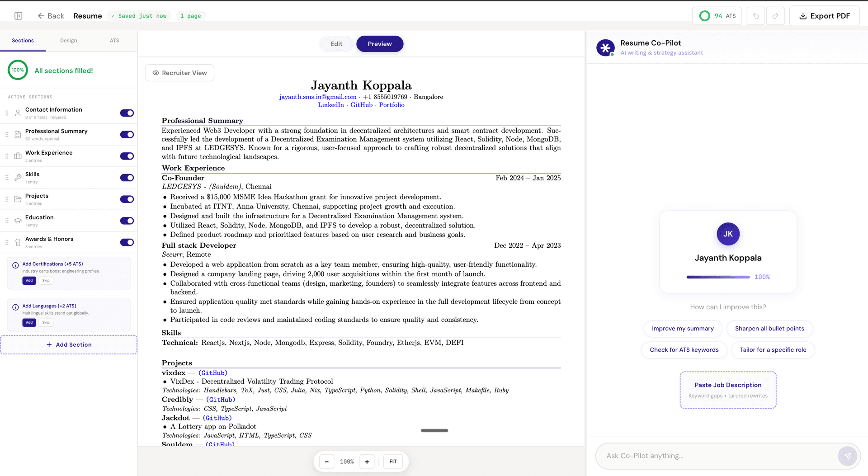Click the FIT zoom button
The width and height of the screenshot is (868, 476).
tap(393, 462)
